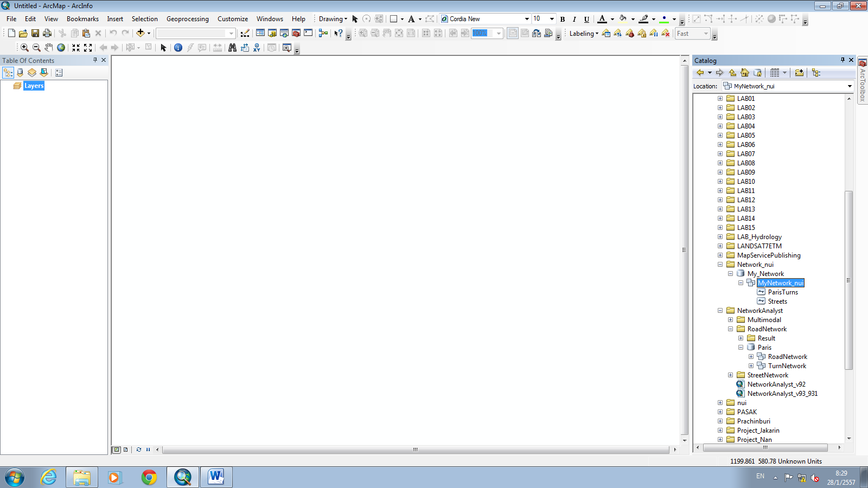
Task: Go up one level in Catalog
Action: tap(733, 73)
